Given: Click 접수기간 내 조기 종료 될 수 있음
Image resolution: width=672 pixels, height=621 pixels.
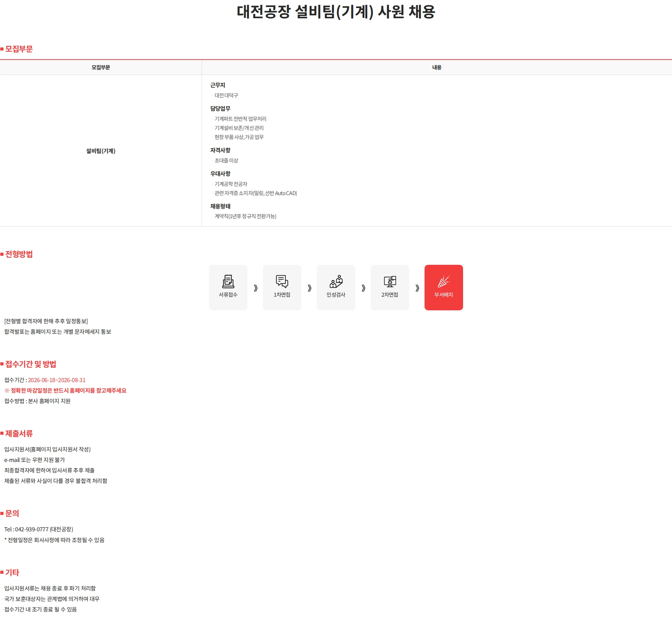Looking at the screenshot, I should (41, 609).
